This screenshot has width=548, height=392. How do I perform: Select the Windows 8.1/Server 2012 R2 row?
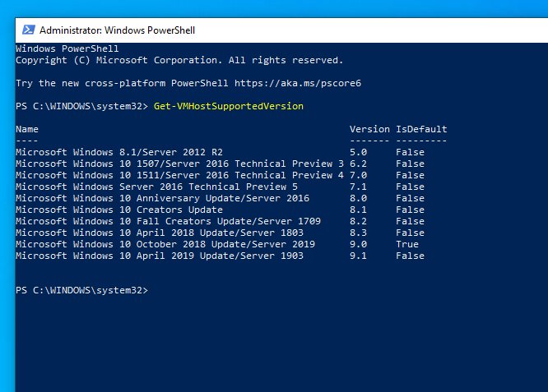coord(118,152)
